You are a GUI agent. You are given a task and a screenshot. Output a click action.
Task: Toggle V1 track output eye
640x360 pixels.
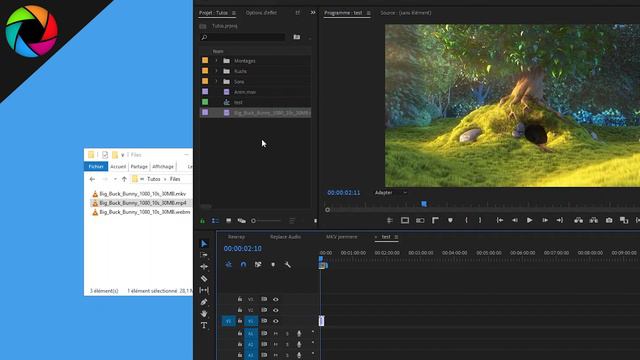coord(276,321)
